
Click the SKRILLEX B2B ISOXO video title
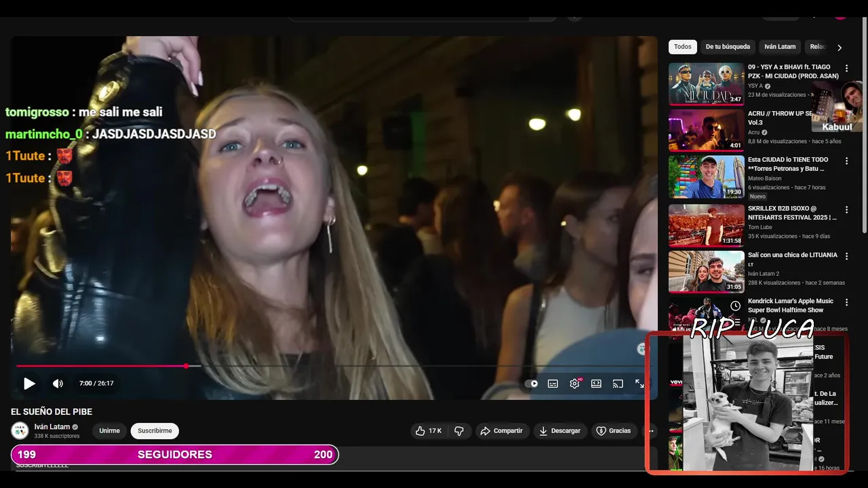tap(792, 213)
